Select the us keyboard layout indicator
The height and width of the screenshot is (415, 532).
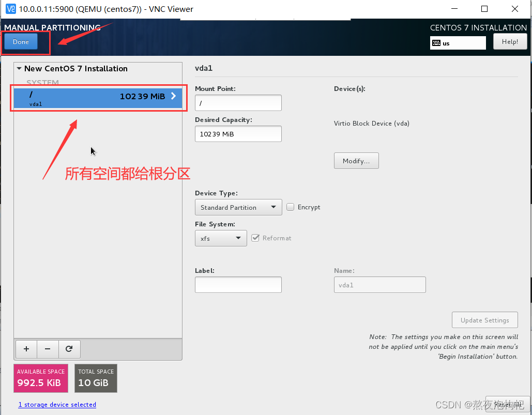pos(458,43)
